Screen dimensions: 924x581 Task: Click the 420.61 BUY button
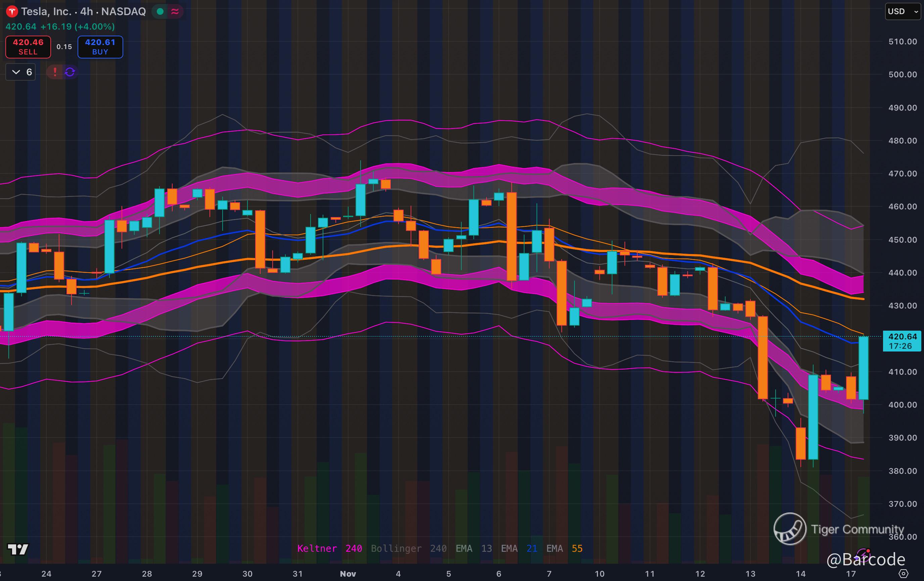point(100,47)
